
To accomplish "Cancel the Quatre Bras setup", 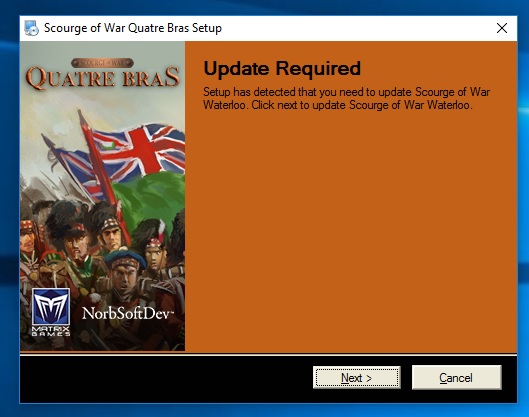I will click(x=456, y=378).
